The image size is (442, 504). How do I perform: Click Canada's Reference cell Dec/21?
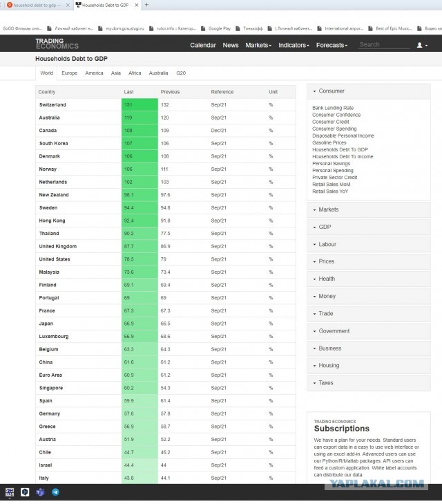(219, 131)
